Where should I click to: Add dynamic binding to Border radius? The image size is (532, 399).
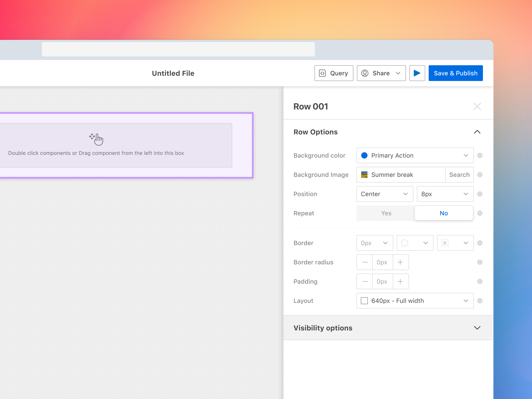point(480,262)
